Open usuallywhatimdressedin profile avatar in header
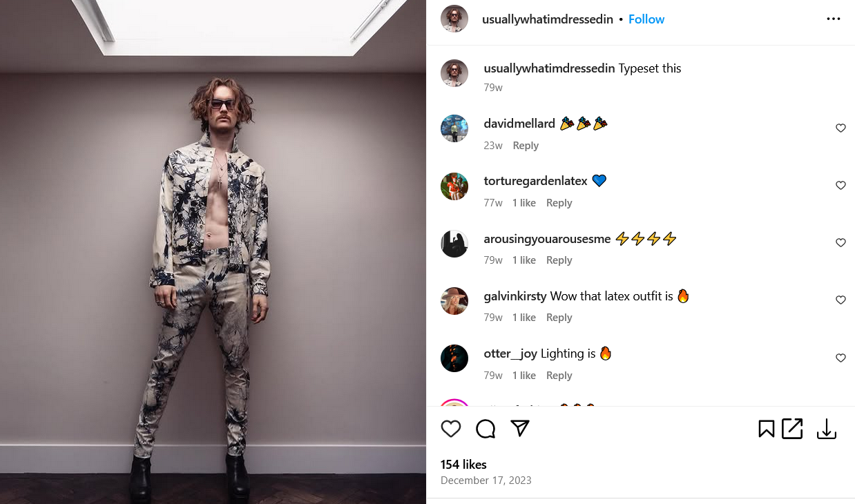This screenshot has height=504, width=855. coord(454,19)
